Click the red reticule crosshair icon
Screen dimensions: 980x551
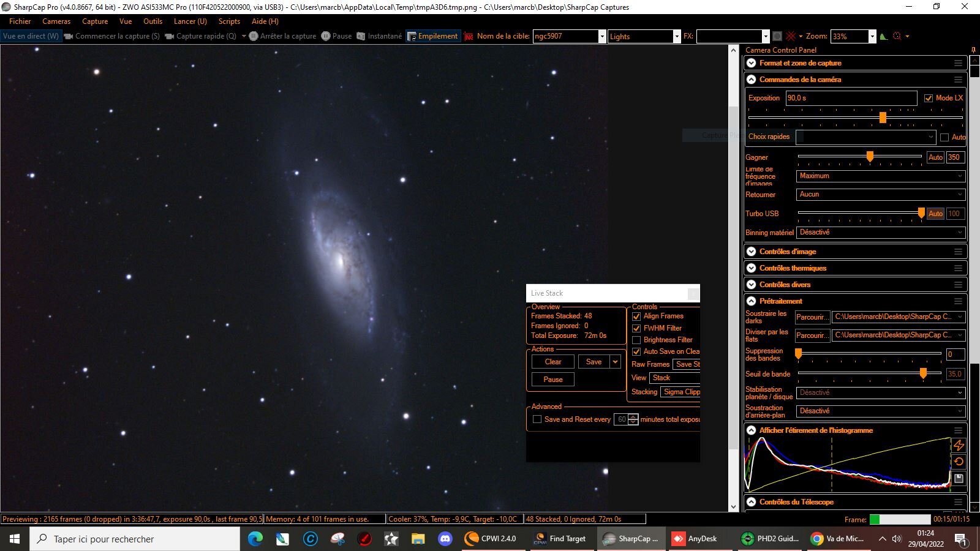[791, 36]
